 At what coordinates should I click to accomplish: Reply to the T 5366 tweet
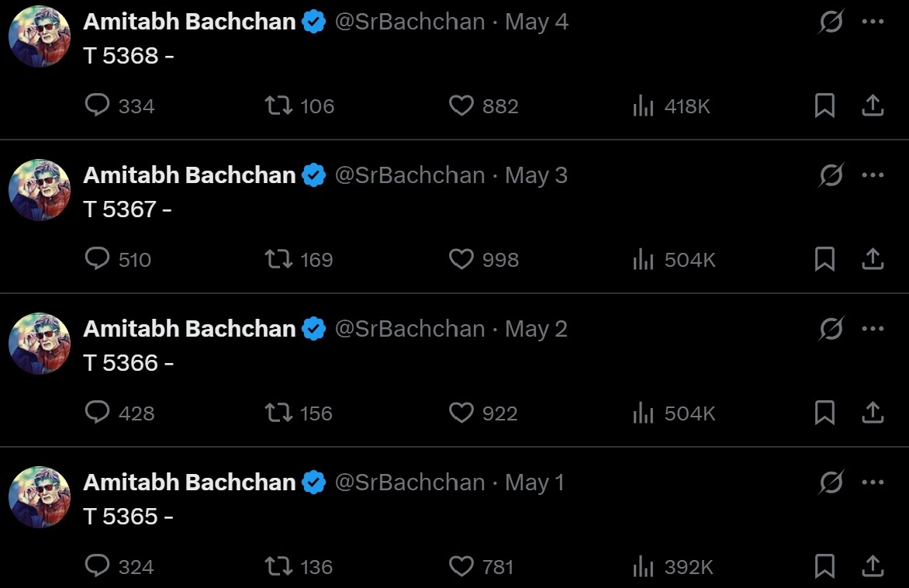point(97,413)
